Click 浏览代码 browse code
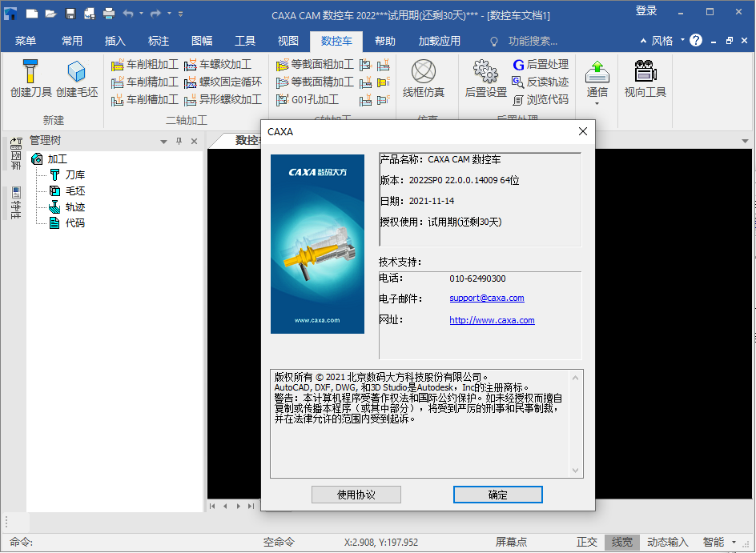The image size is (756, 553). [541, 100]
